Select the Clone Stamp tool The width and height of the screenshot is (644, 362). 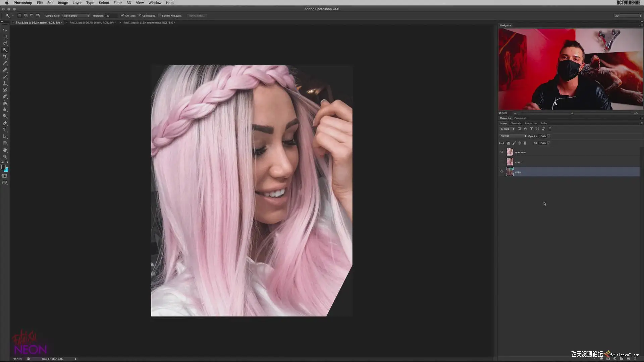5,83
